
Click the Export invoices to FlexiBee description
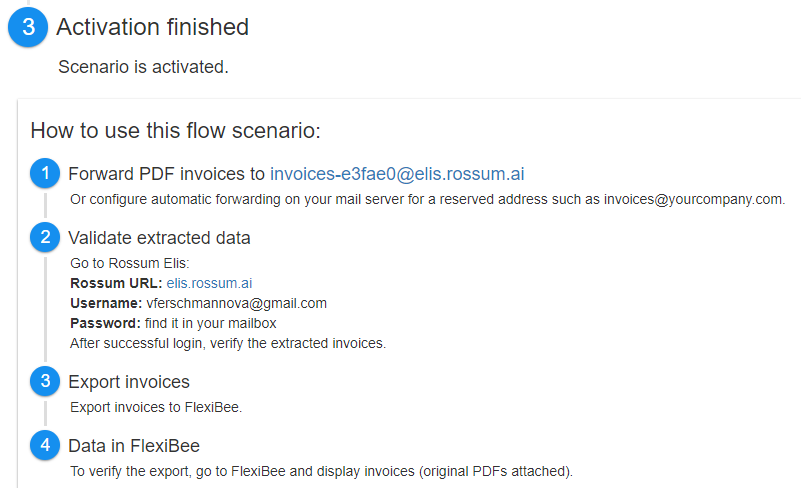pyautogui.click(x=156, y=407)
